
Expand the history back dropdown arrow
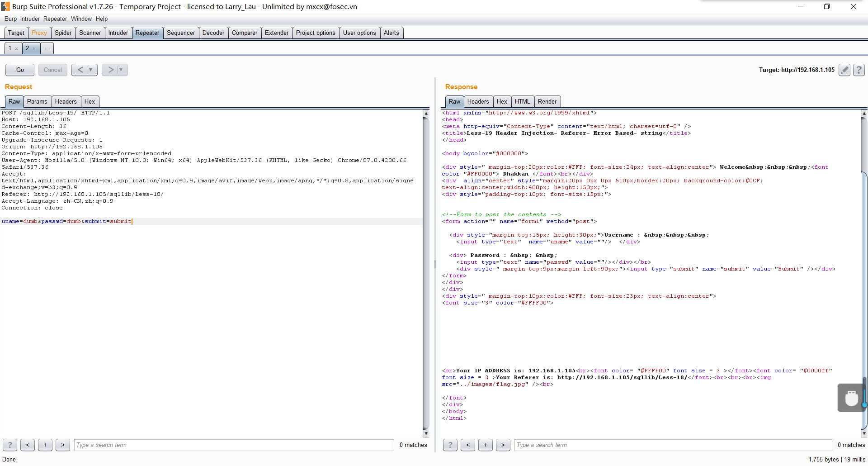coord(91,70)
